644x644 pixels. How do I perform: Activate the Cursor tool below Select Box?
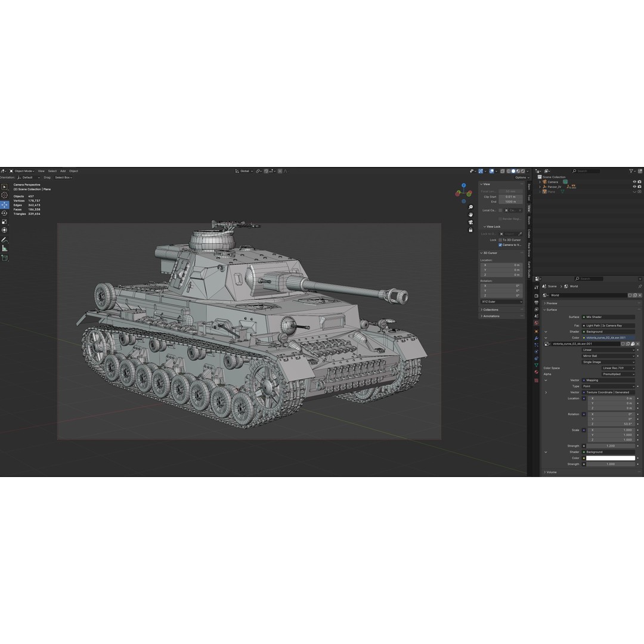tap(5, 194)
